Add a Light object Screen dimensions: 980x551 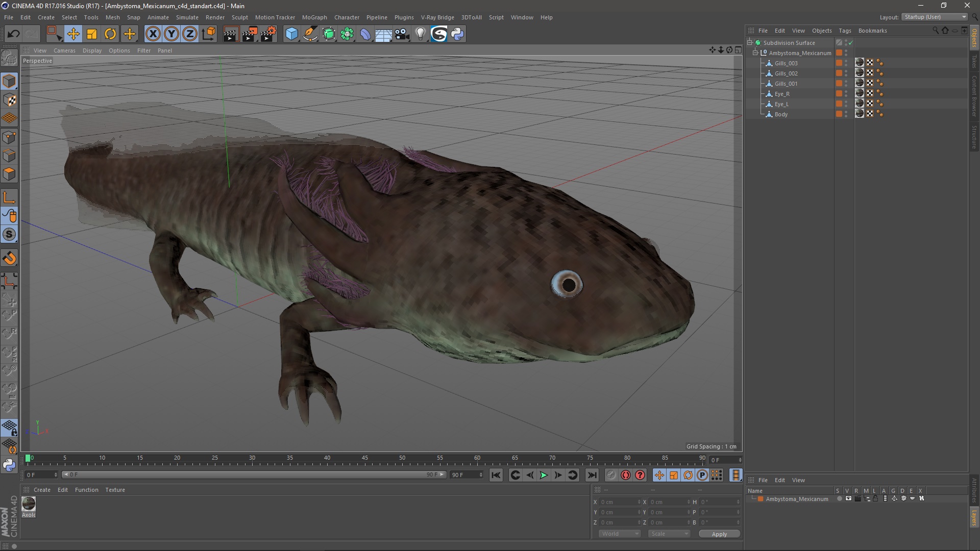point(421,34)
